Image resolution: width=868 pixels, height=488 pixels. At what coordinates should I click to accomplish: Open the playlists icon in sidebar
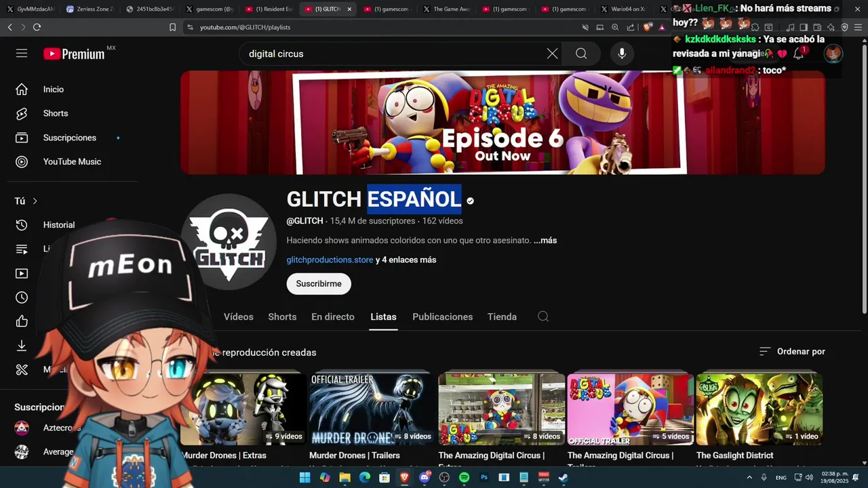pyautogui.click(x=22, y=249)
